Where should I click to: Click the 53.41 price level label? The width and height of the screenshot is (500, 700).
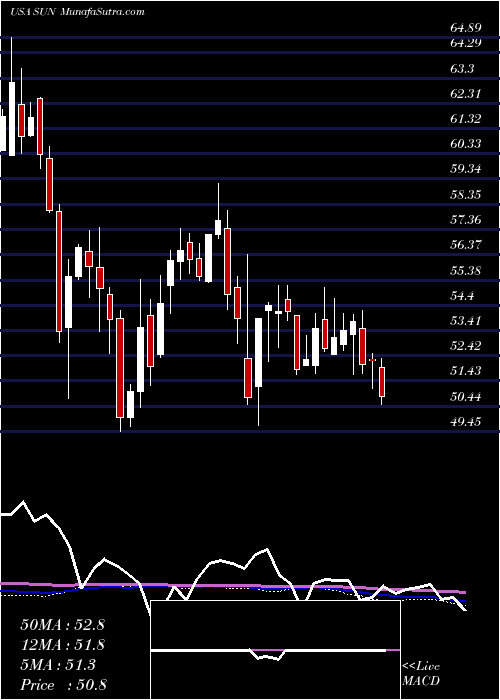click(x=466, y=320)
